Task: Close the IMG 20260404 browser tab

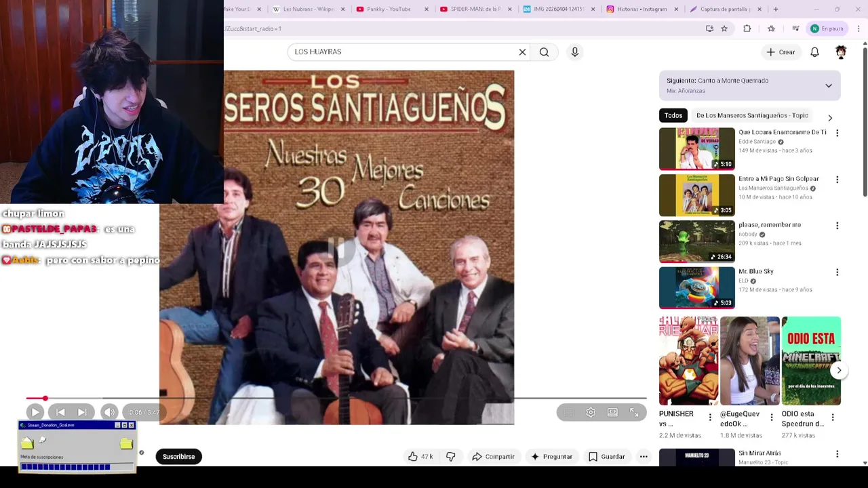Action: pyautogui.click(x=593, y=9)
